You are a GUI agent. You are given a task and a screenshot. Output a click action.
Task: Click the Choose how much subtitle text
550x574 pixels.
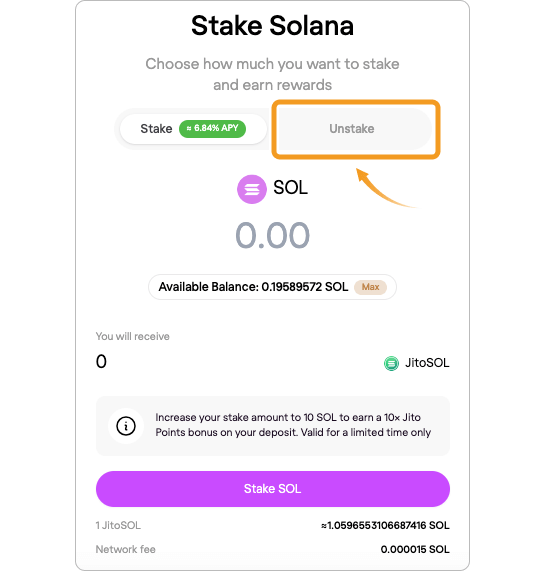(x=272, y=74)
